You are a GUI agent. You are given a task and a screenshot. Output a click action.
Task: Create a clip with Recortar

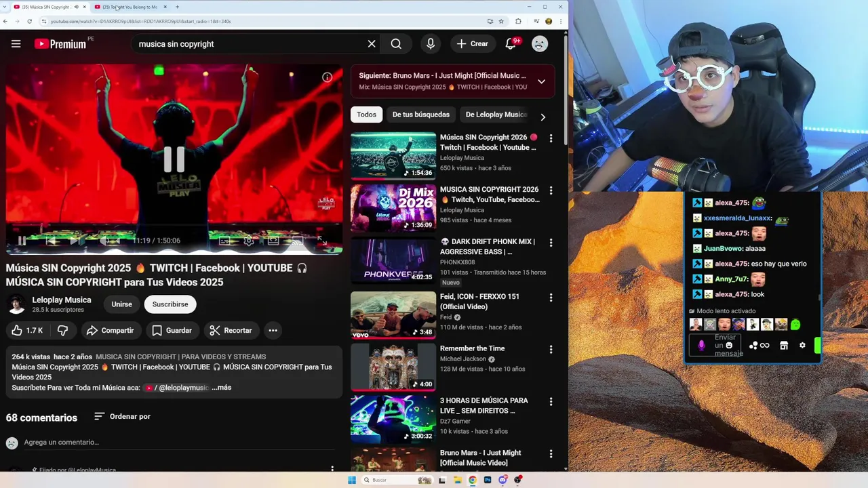click(x=231, y=331)
